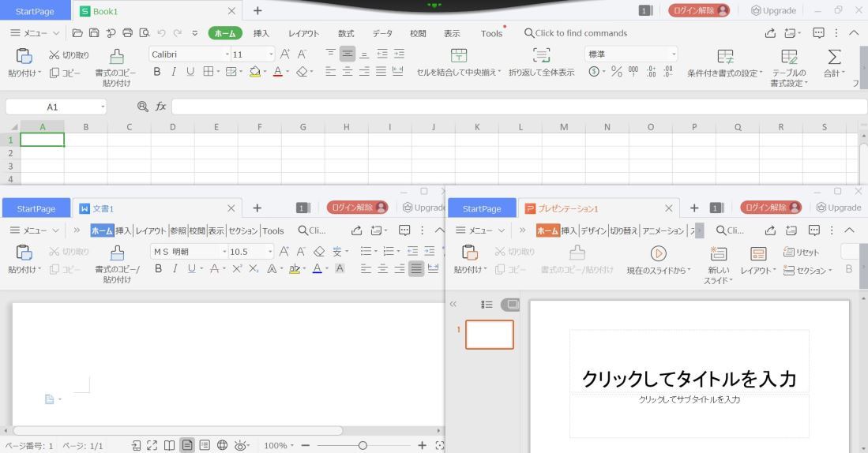Click the format painter icon in the Writer document
The width and height of the screenshot is (868, 453).
116,253
